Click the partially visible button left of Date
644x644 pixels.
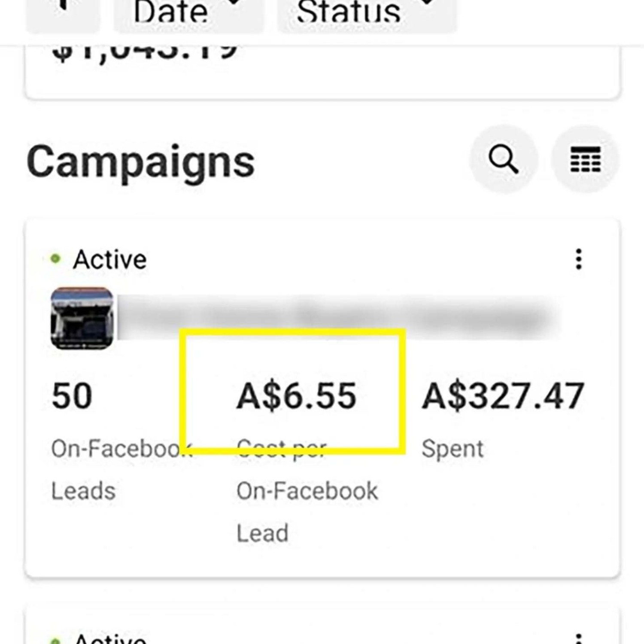(x=63, y=13)
